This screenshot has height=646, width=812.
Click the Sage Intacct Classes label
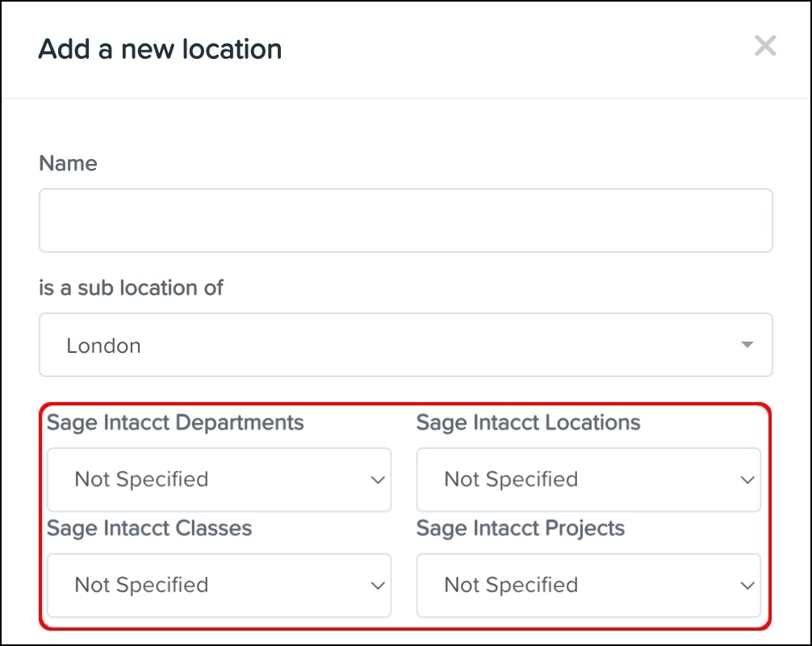click(x=149, y=528)
